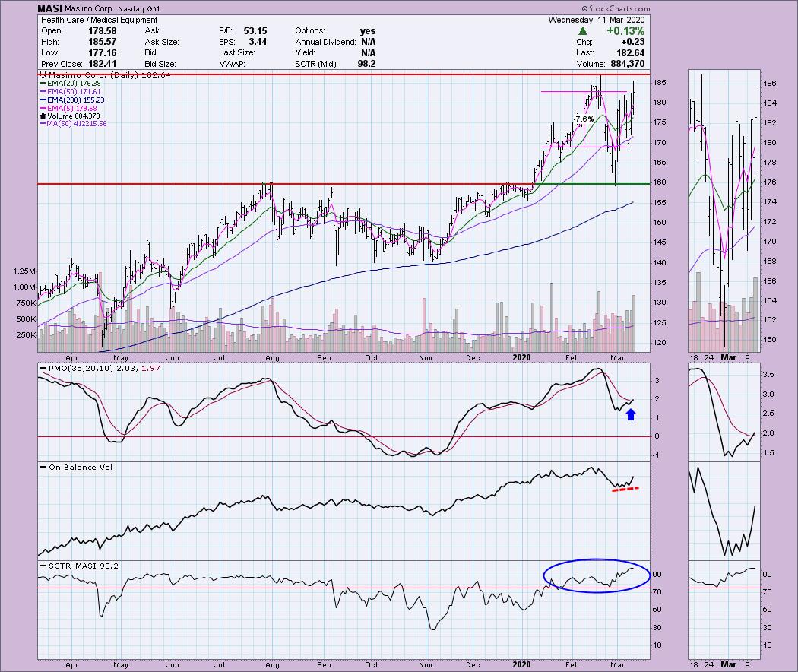798x672 pixels.
Task: Click the EPS value 3.44
Action: (258, 42)
